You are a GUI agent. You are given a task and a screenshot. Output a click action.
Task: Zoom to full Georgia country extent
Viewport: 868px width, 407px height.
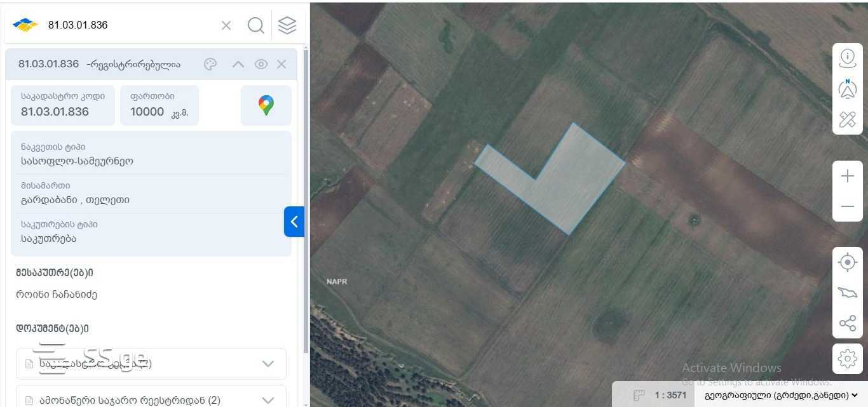(x=848, y=293)
